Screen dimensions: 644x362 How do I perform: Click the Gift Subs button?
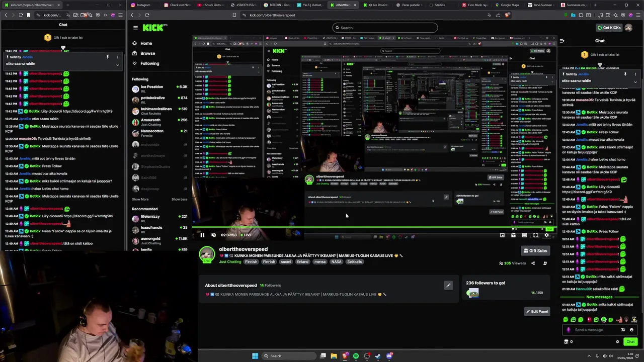[535, 250]
